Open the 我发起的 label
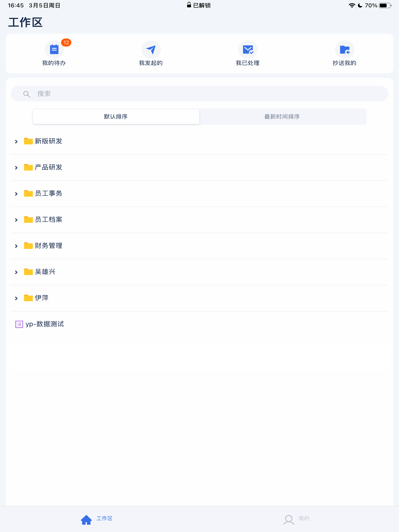 point(151,63)
